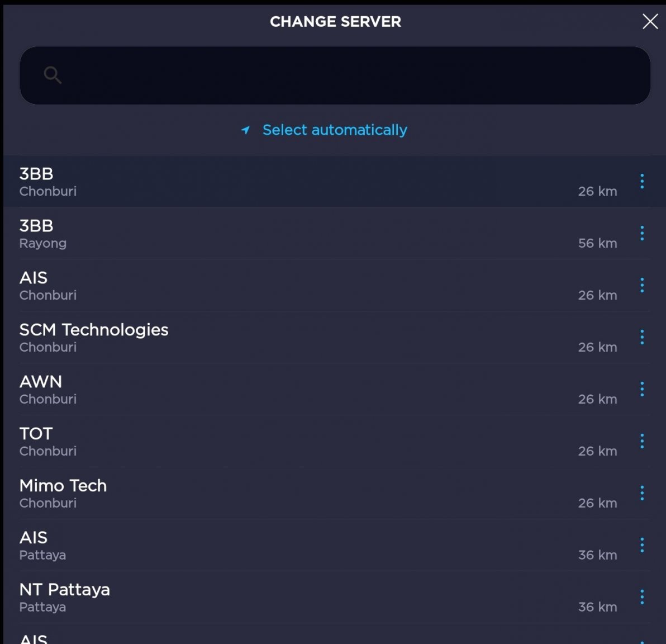Select the Select automatically option

[334, 130]
